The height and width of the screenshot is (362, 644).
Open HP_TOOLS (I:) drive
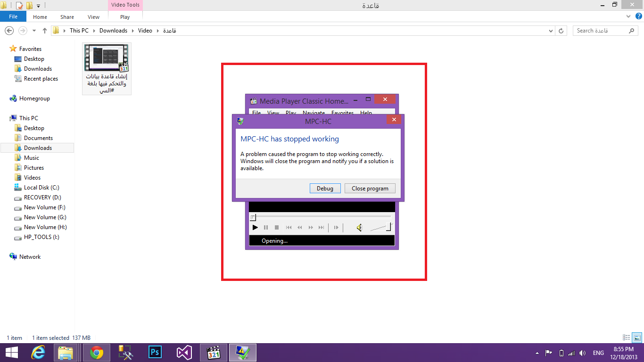[41, 237]
